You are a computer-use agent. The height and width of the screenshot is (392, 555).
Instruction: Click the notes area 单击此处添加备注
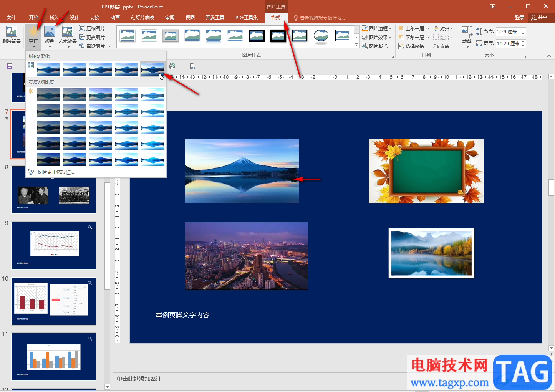pos(139,379)
